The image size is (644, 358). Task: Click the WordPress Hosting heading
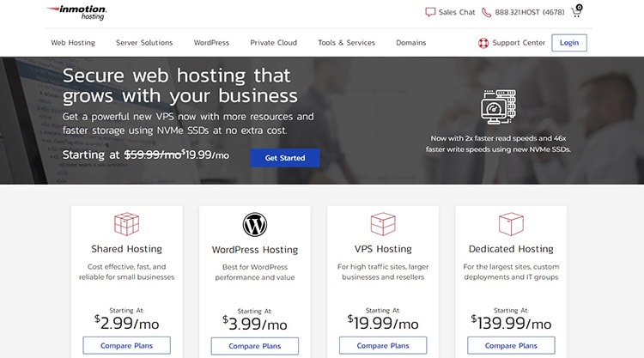tap(255, 250)
